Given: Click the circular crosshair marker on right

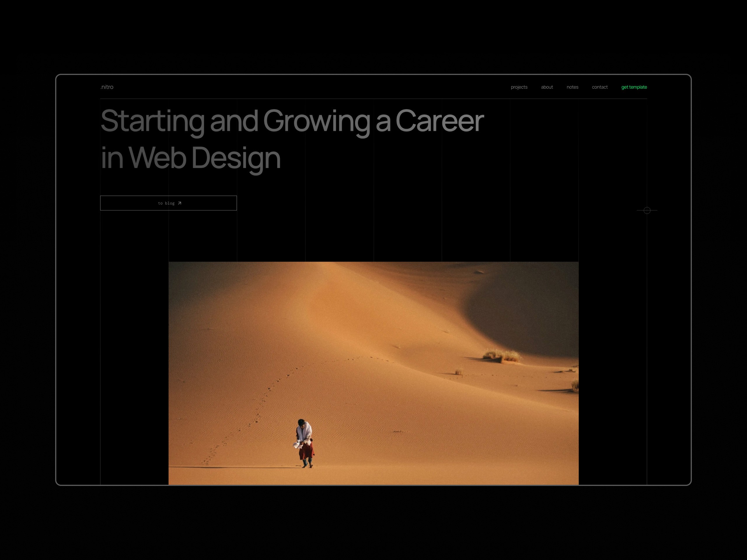Looking at the screenshot, I should click(x=647, y=210).
